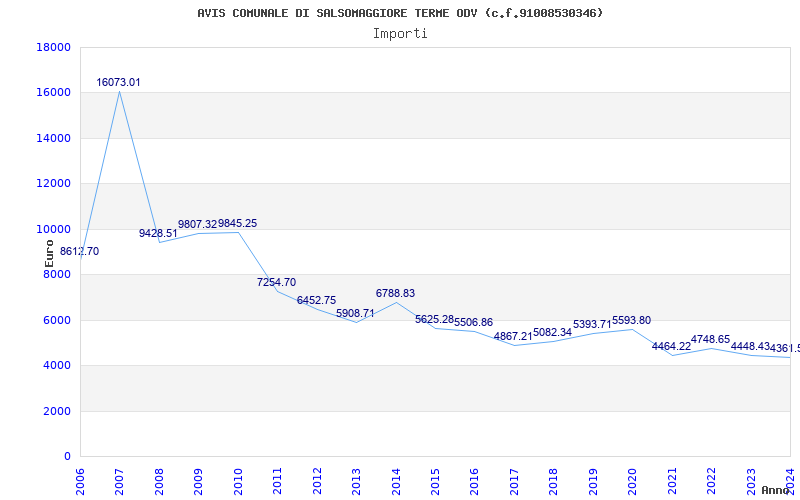
Task: Click the 2012 year label
Action: pyautogui.click(x=317, y=481)
